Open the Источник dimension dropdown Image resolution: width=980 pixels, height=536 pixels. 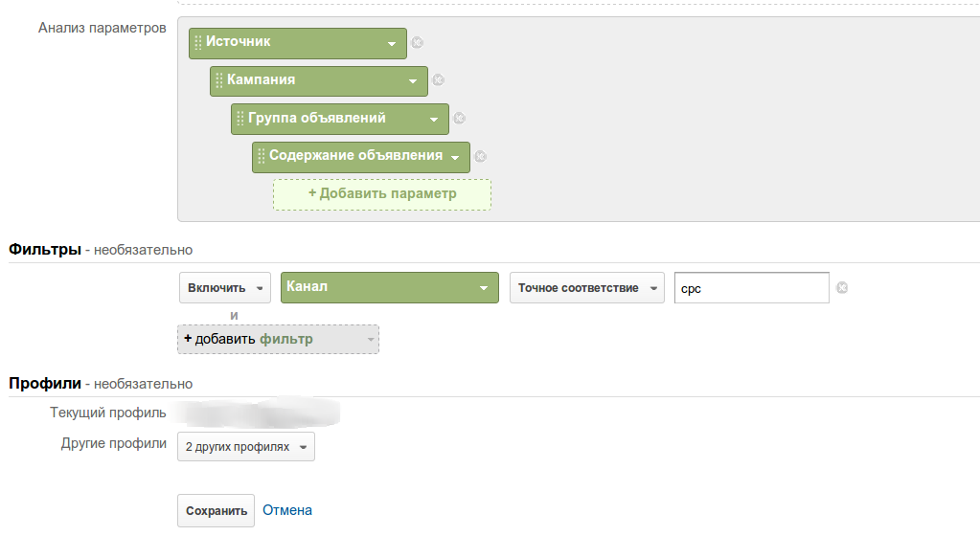tap(392, 44)
